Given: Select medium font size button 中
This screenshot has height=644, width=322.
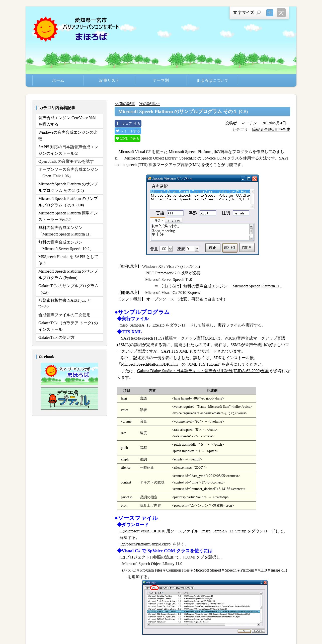Looking at the screenshot, I should point(270,13).
